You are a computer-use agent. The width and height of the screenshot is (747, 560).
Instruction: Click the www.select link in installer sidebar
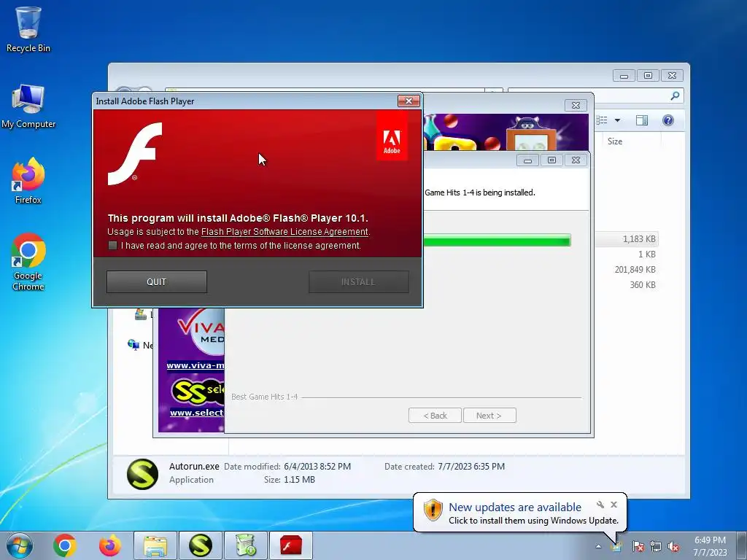[x=197, y=413]
